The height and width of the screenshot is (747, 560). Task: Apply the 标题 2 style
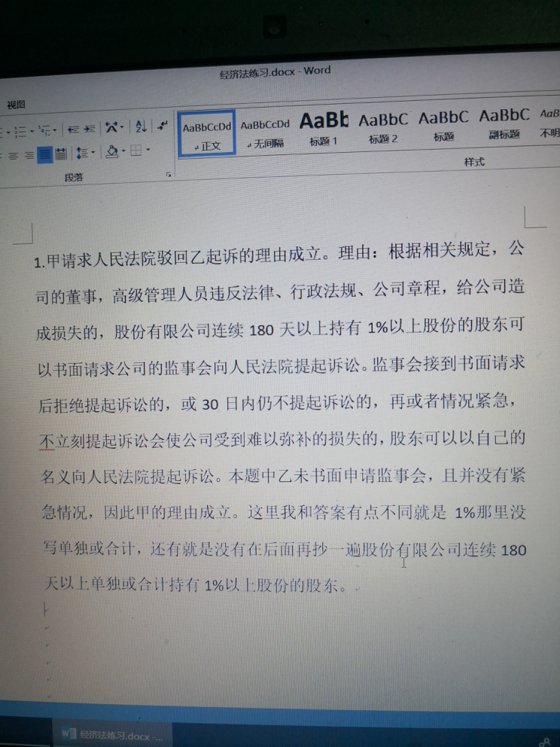[383, 128]
